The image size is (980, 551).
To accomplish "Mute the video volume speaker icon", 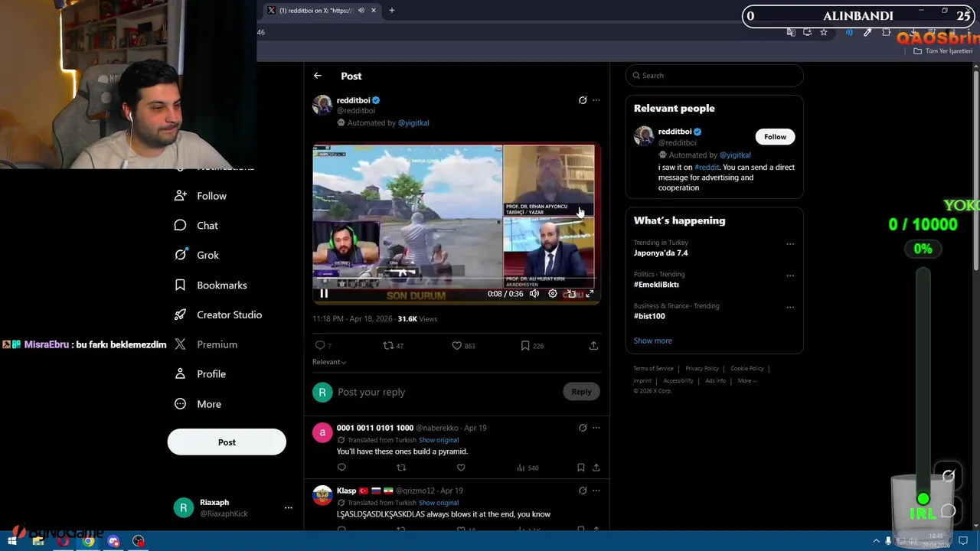I will (534, 294).
